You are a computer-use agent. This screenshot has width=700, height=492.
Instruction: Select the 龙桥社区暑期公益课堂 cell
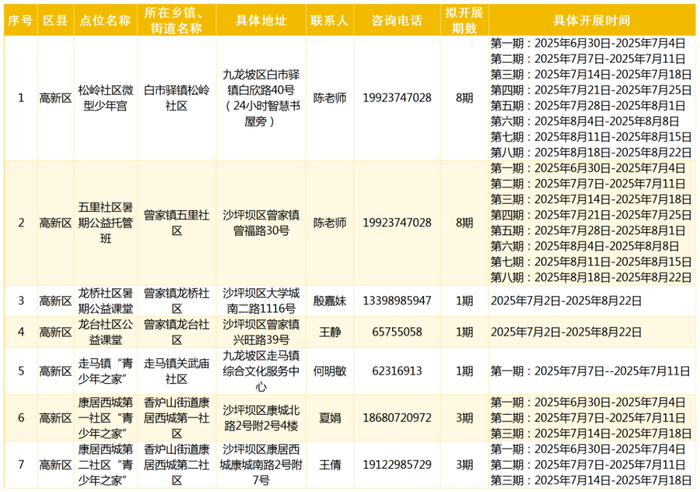tap(105, 301)
